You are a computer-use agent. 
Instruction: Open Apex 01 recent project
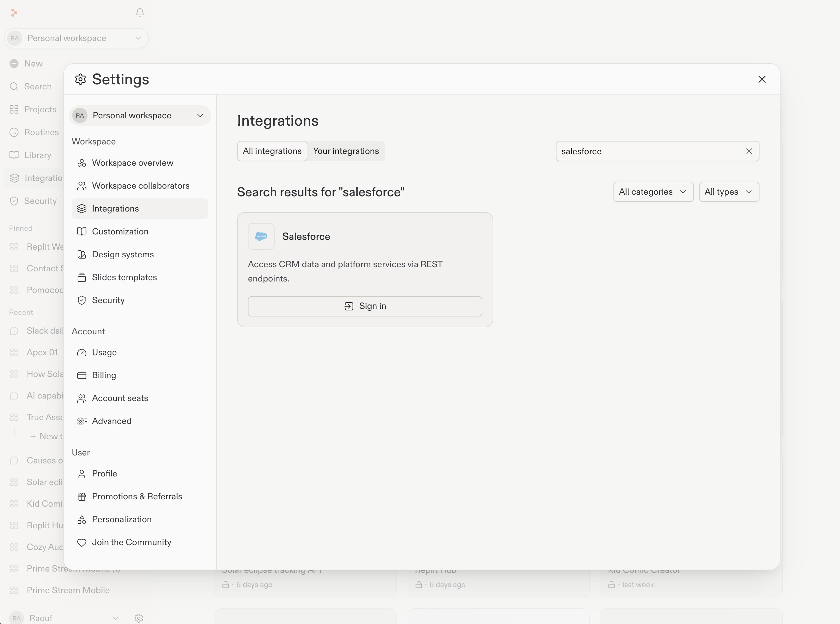(42, 352)
